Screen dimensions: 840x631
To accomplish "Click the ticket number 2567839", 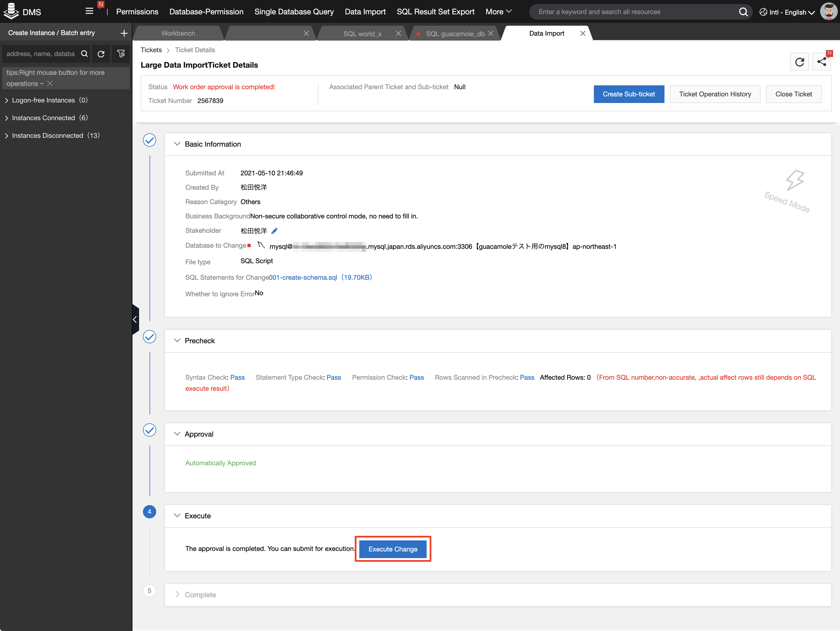I will coord(210,101).
